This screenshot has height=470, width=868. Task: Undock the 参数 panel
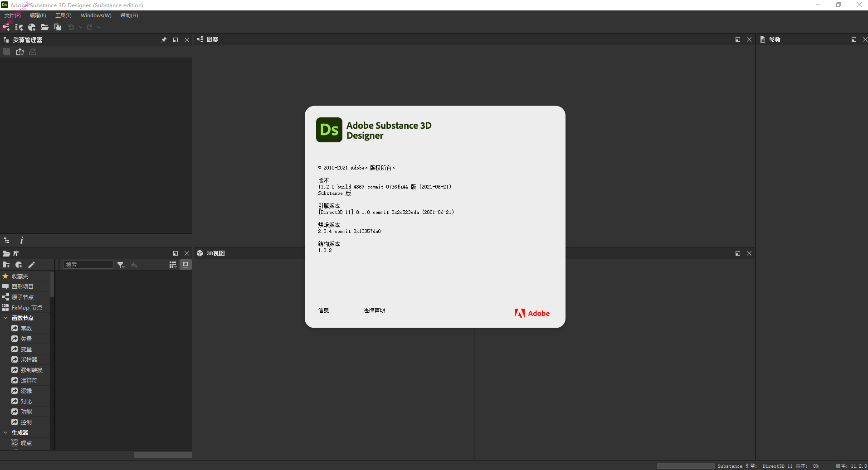(854, 40)
